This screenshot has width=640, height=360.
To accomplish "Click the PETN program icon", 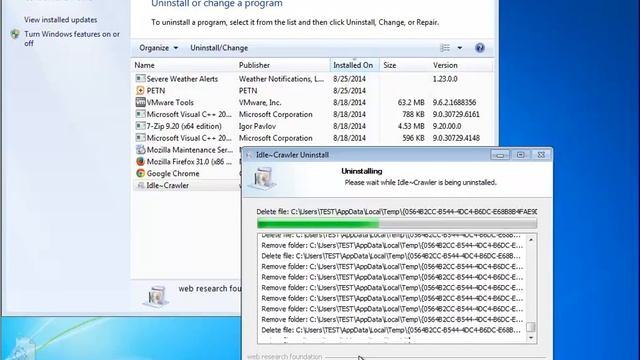I will [x=140, y=90].
